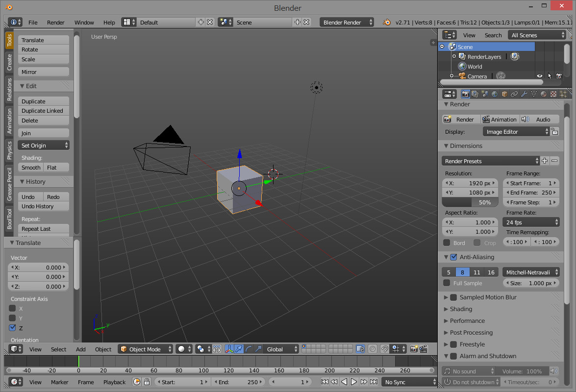Open the Object properties cube tab
This screenshot has height=392, width=576.
click(504, 95)
